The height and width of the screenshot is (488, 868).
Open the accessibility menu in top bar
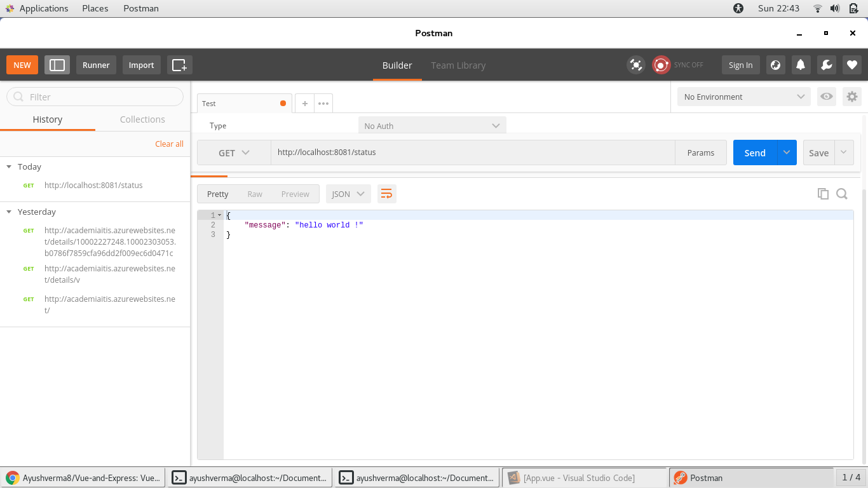click(x=738, y=8)
